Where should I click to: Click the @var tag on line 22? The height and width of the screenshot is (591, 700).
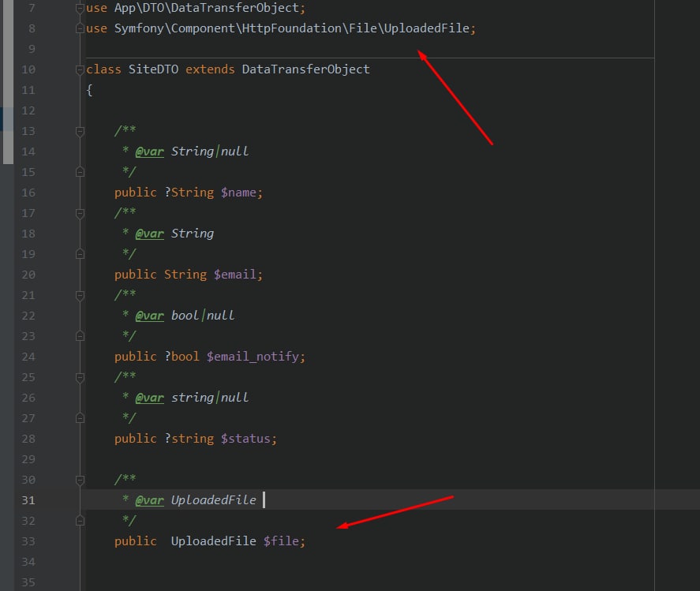(150, 316)
